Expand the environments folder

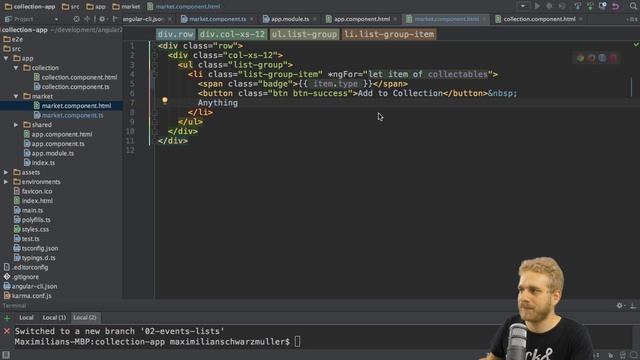pos(6,182)
